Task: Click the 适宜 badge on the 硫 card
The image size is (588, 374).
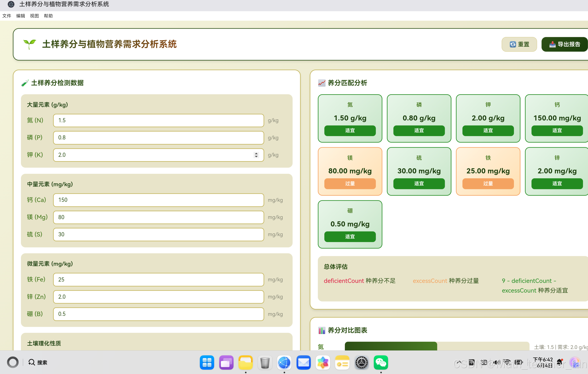Action: [419, 183]
